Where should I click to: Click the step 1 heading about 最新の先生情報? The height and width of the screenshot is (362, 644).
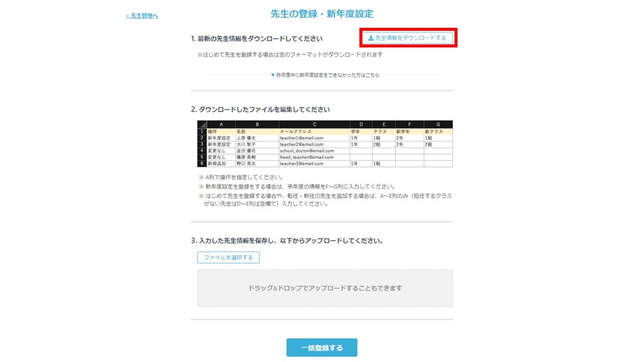(257, 39)
